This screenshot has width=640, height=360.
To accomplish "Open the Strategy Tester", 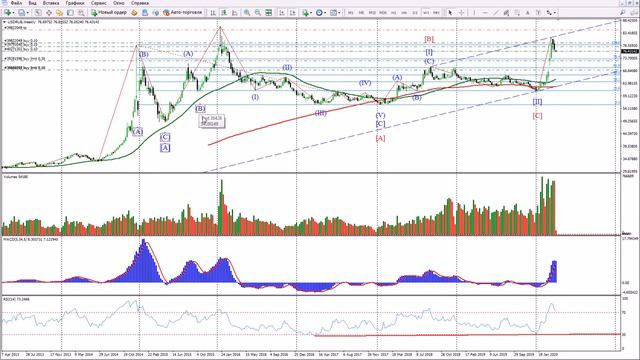I will tap(81, 13).
